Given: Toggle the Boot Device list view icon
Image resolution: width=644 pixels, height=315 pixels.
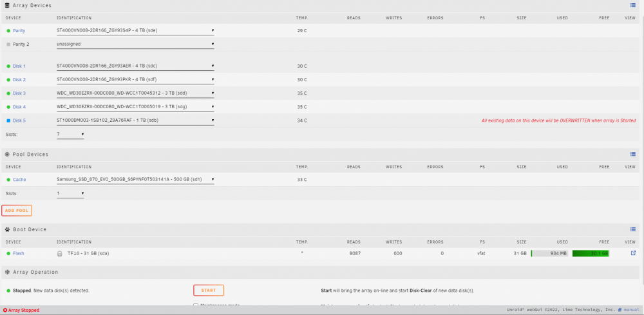Looking at the screenshot, I should click(633, 229).
